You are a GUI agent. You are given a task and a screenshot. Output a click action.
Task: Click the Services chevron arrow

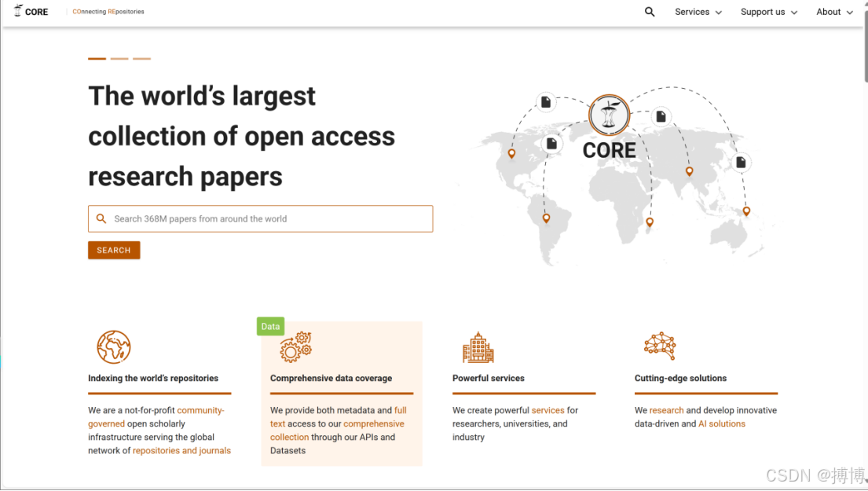click(x=719, y=13)
